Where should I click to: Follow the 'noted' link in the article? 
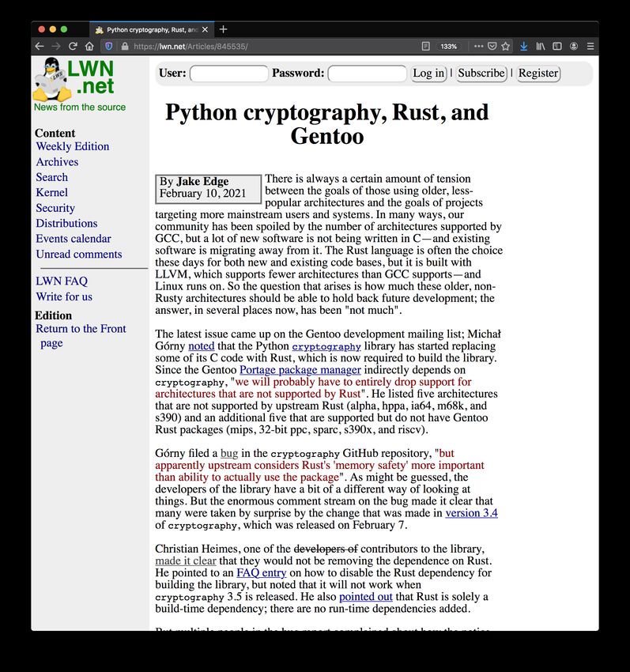(201, 345)
